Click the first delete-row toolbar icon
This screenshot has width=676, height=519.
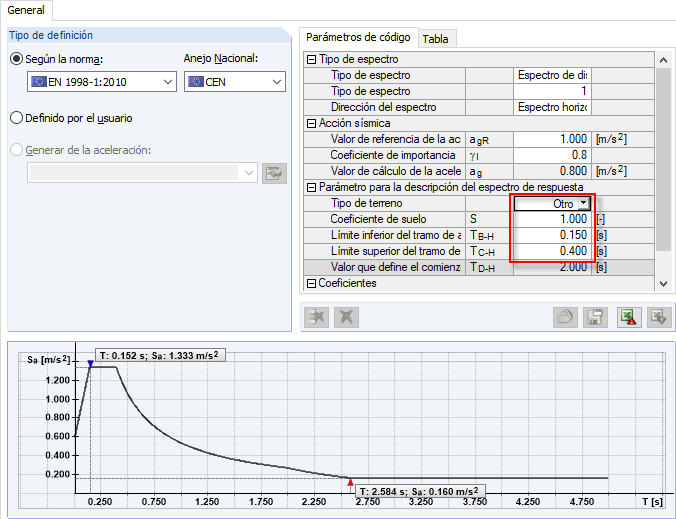coord(316,317)
